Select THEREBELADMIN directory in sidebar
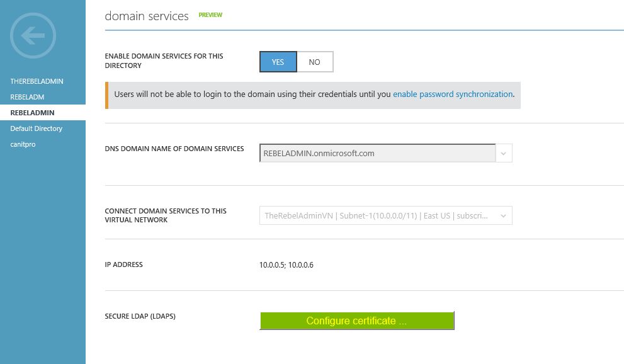The image size is (624, 364). click(37, 81)
